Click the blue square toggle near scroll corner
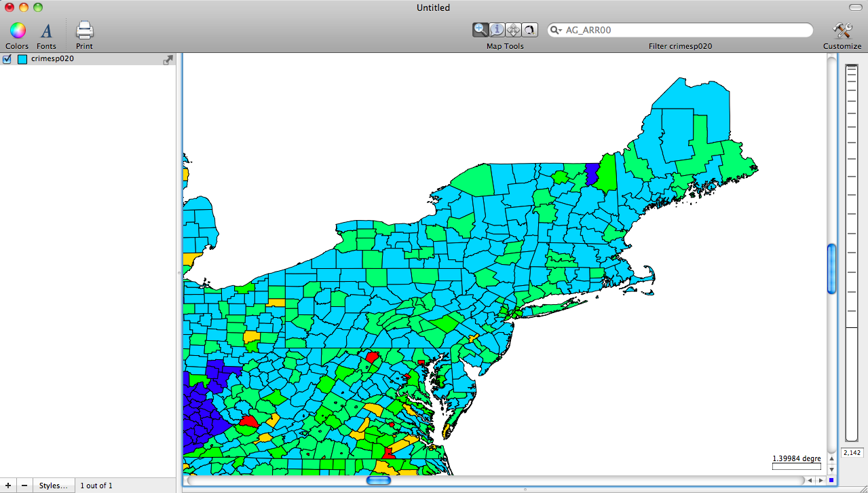The height and width of the screenshot is (493, 868). 831,480
